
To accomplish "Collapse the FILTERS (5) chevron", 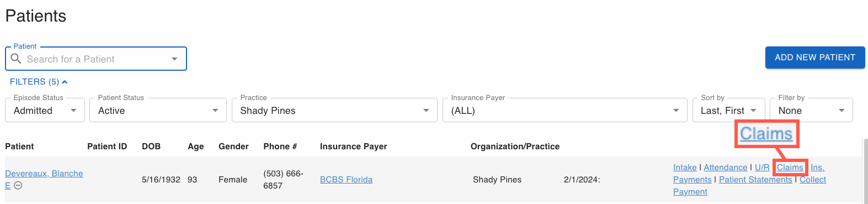I will [x=65, y=82].
